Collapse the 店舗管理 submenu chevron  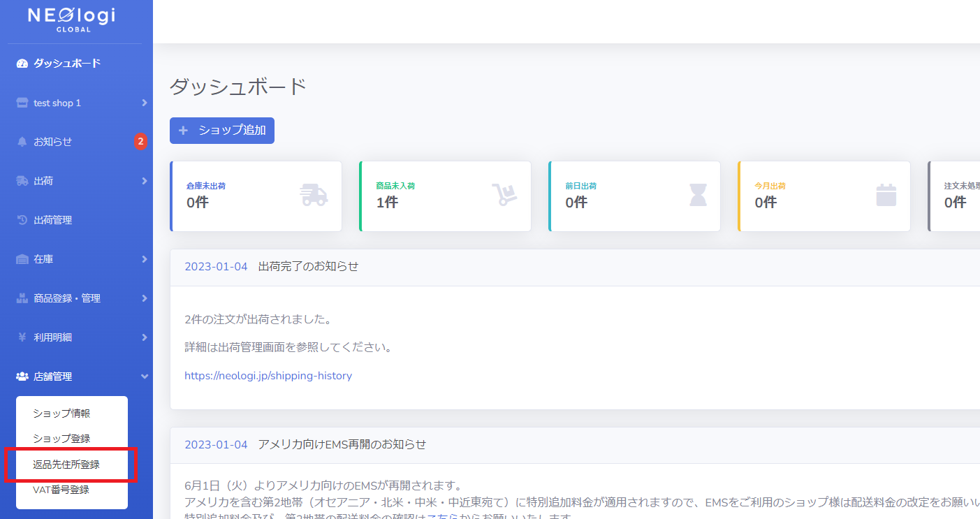pyautogui.click(x=144, y=377)
